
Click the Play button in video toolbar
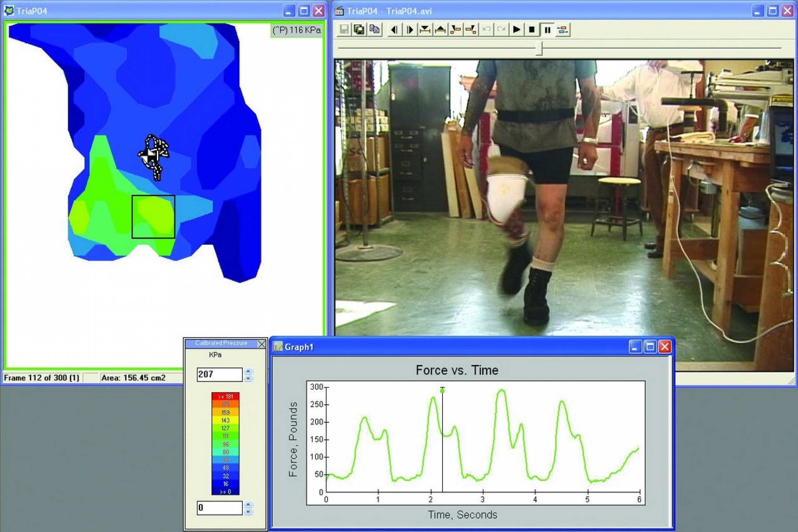[x=516, y=30]
